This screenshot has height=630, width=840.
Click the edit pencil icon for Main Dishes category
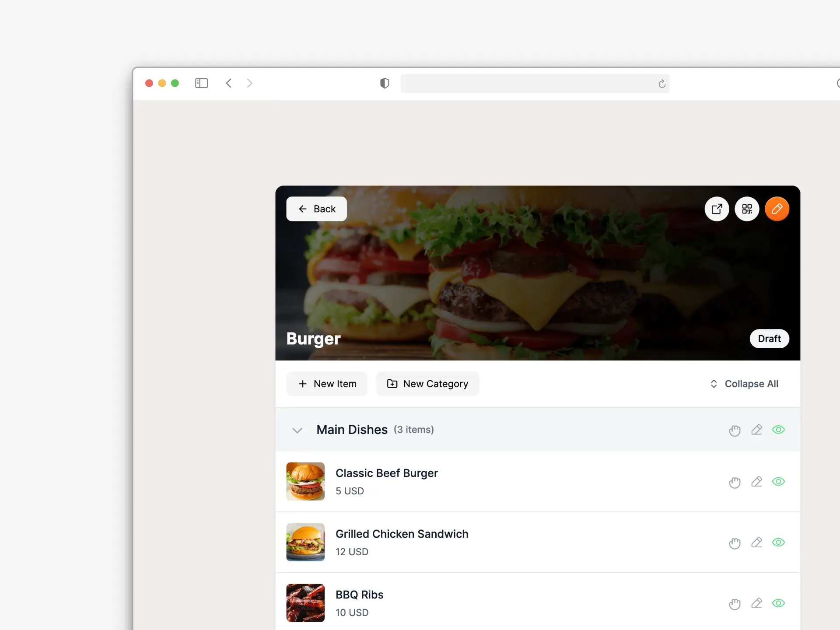[756, 430]
